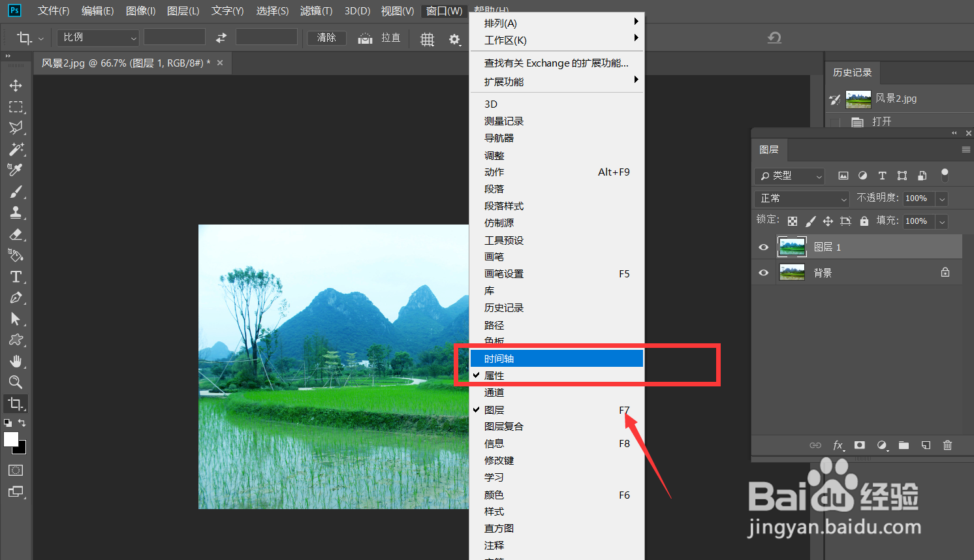This screenshot has height=560, width=974.
Task: Select the Magic Wand tool
Action: point(16,149)
